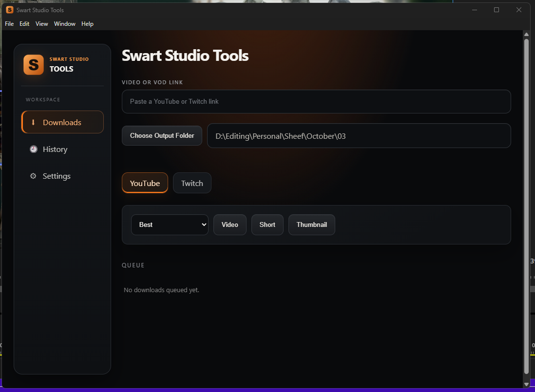Open the Downloads workspace section

[62, 122]
